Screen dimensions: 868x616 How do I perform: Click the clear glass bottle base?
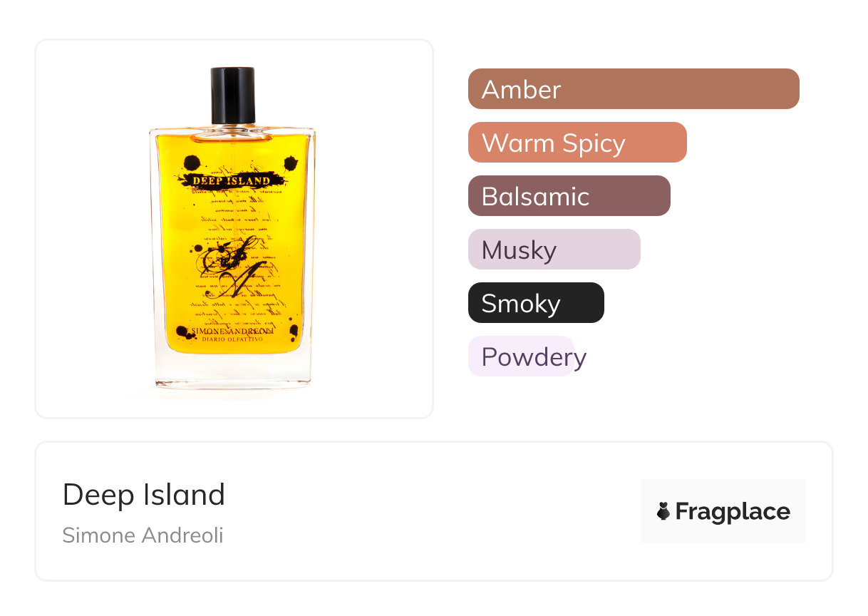(233, 371)
